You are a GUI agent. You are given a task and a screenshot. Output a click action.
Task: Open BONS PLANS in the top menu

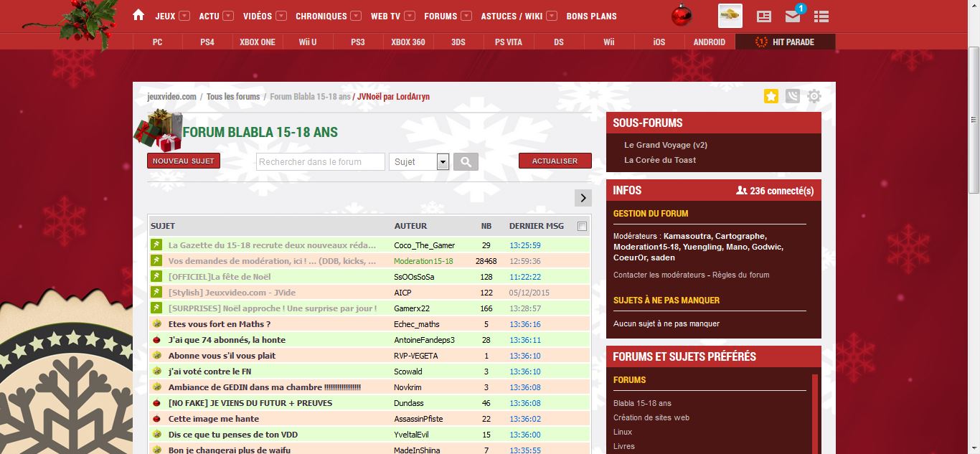(591, 16)
